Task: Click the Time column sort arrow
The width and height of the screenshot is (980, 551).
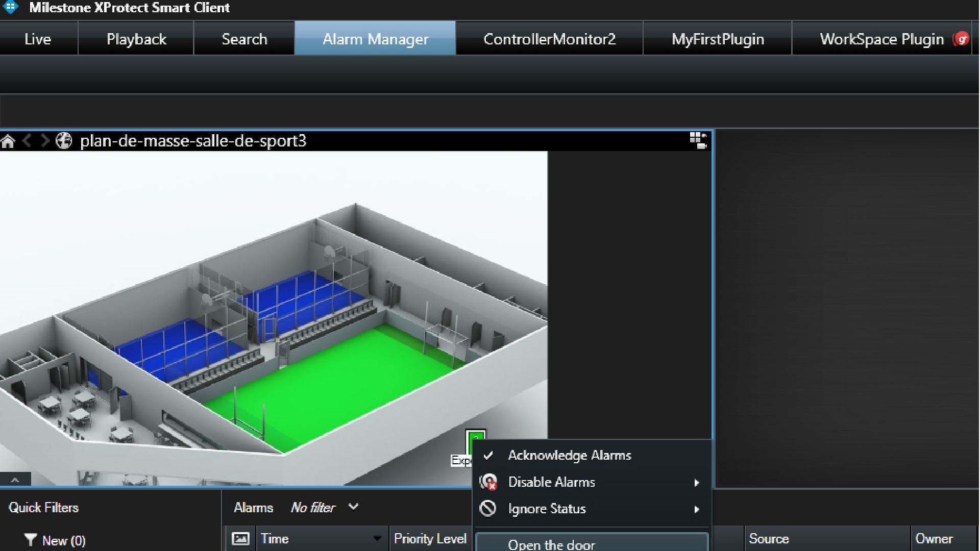Action: point(377,539)
